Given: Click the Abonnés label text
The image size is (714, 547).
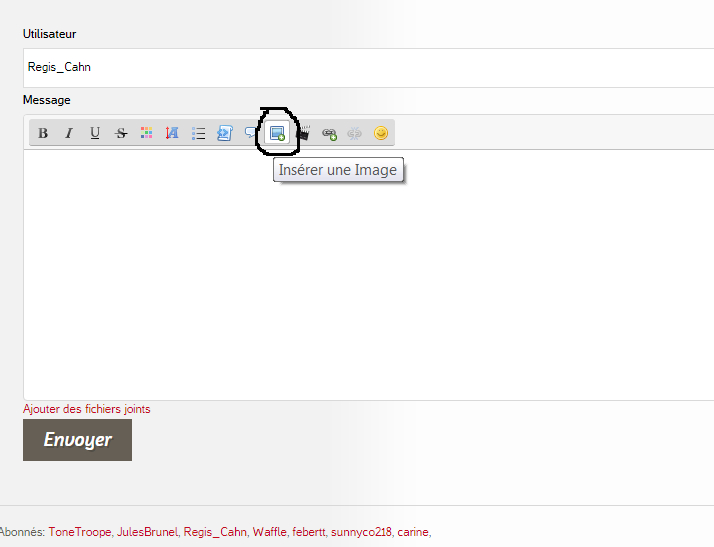Looking at the screenshot, I should pos(22,532).
